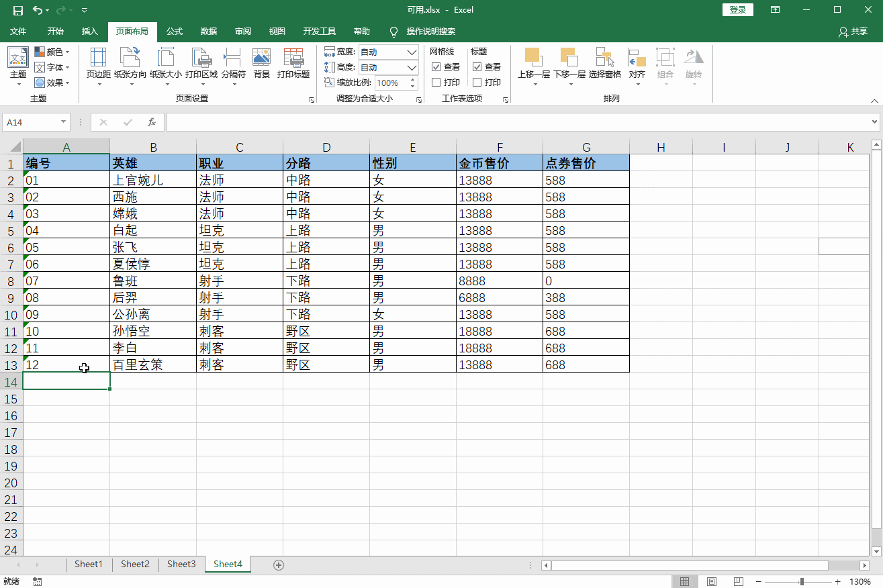Uncheck the gridlines View (查看) checkbox
Screen dimensions: 883x588
tap(436, 67)
